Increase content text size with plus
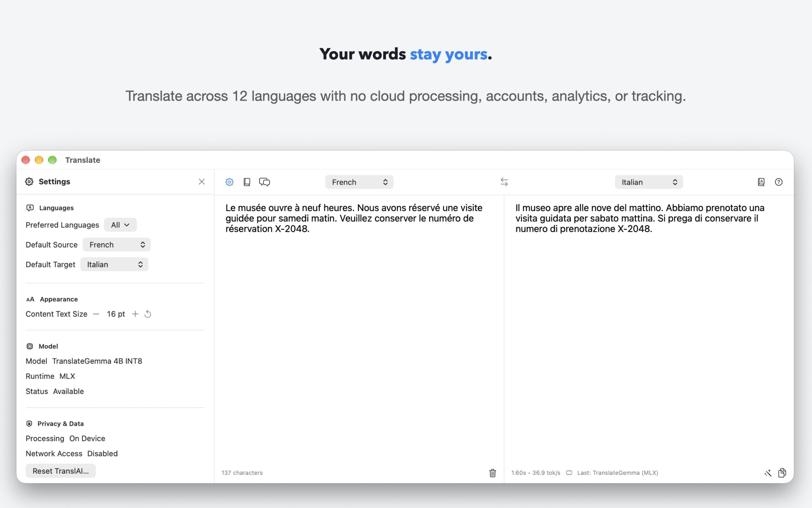 (x=135, y=314)
